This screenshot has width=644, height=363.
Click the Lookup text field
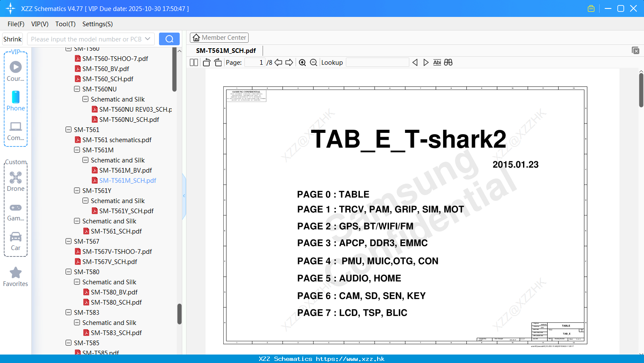pos(377,62)
